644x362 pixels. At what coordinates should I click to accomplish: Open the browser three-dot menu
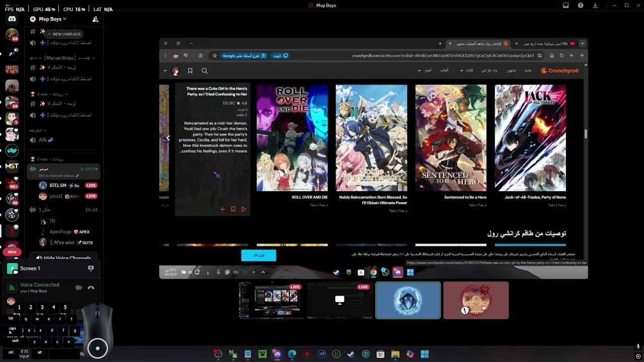pyautogui.click(x=166, y=56)
